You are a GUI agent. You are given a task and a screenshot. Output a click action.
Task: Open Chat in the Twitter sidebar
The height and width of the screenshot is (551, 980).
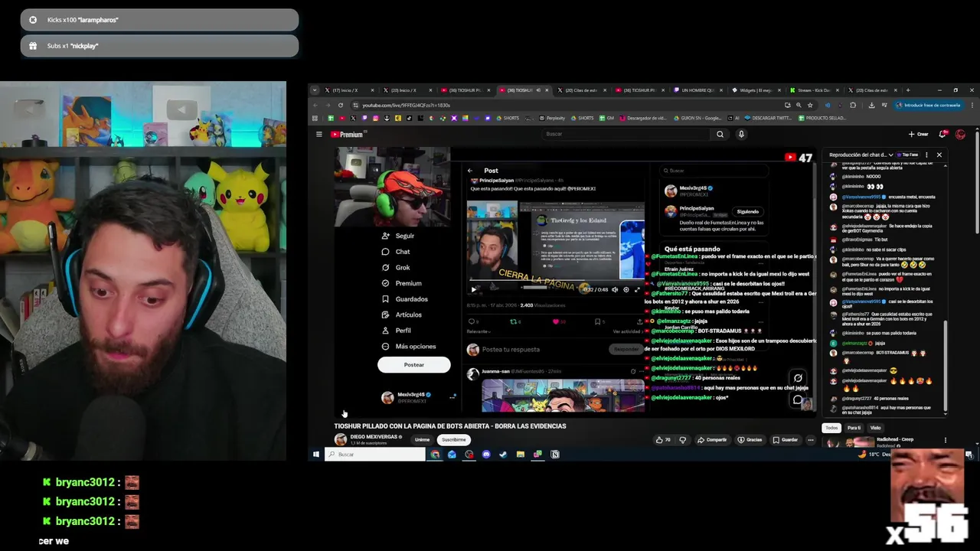tap(396, 252)
